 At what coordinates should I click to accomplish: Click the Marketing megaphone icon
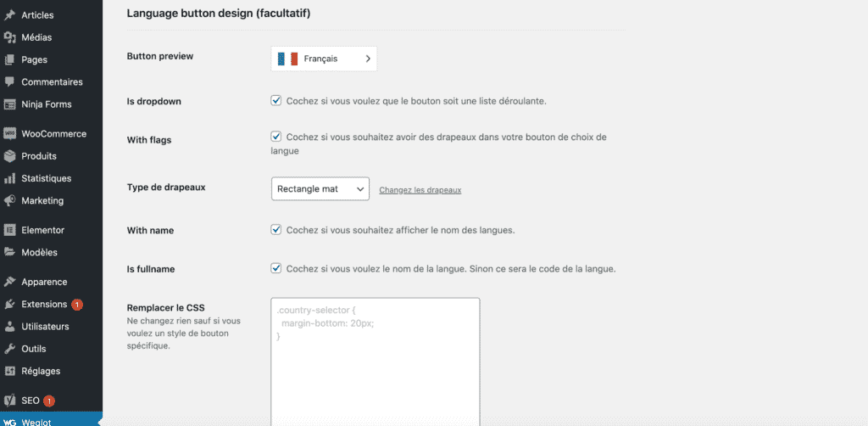coord(9,200)
